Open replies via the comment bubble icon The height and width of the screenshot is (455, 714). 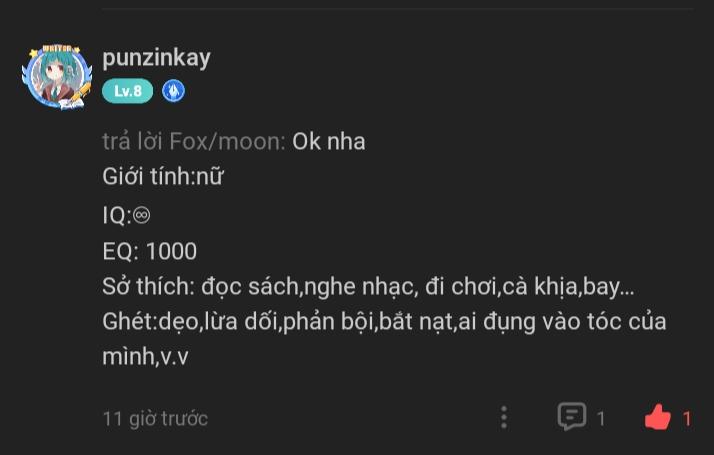coord(571,417)
